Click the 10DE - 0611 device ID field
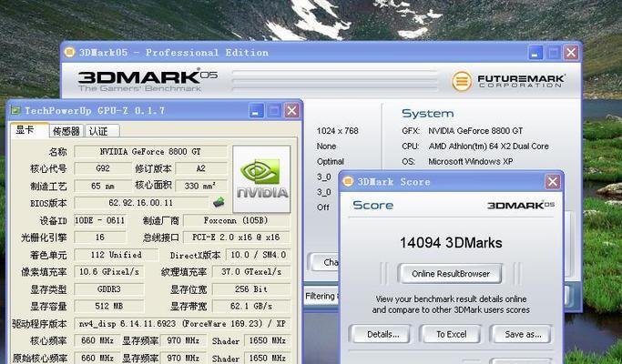 click(100, 220)
